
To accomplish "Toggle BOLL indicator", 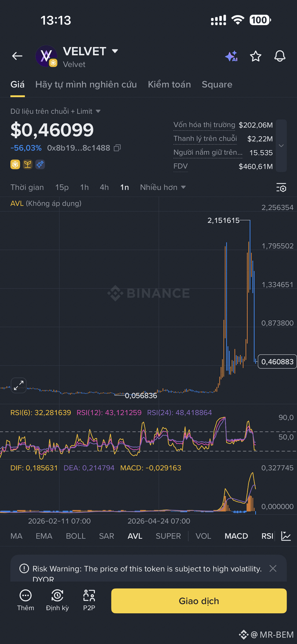I will (x=76, y=536).
